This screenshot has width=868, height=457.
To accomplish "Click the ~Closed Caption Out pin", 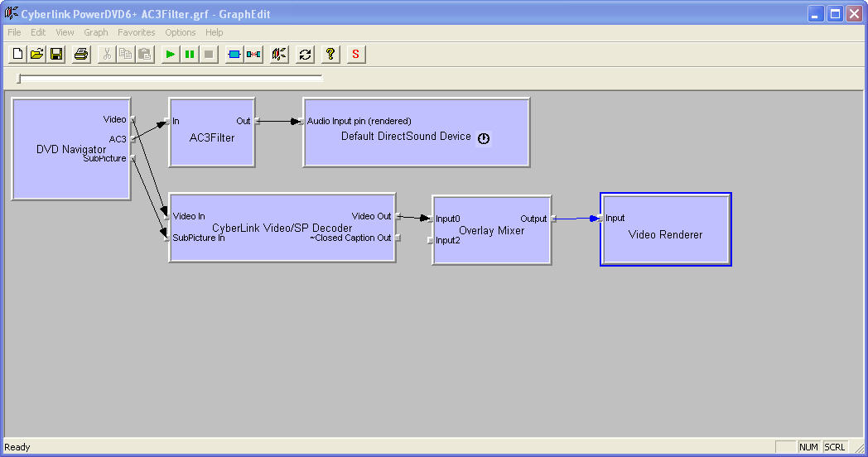I will click(398, 238).
